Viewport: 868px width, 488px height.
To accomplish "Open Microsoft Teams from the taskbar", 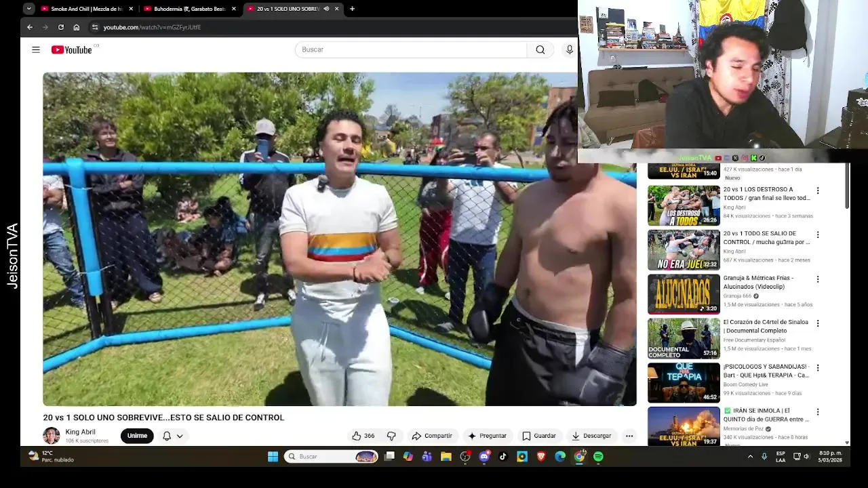I will tap(427, 457).
